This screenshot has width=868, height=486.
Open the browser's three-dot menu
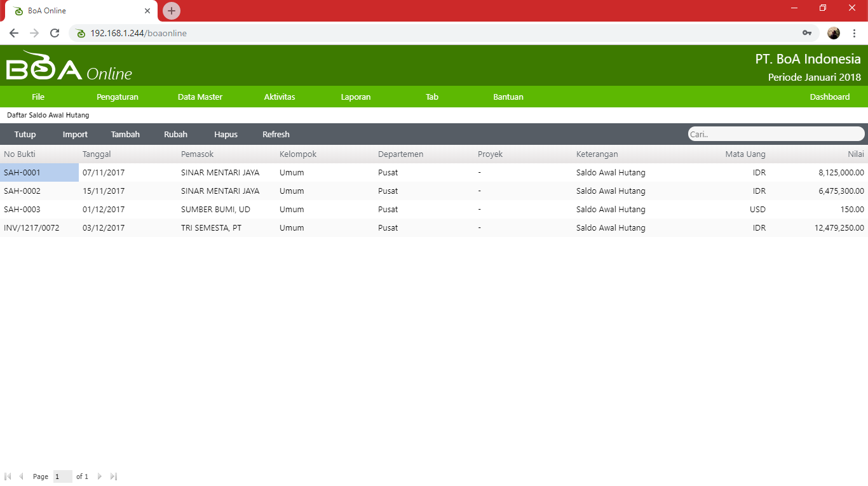click(x=854, y=33)
